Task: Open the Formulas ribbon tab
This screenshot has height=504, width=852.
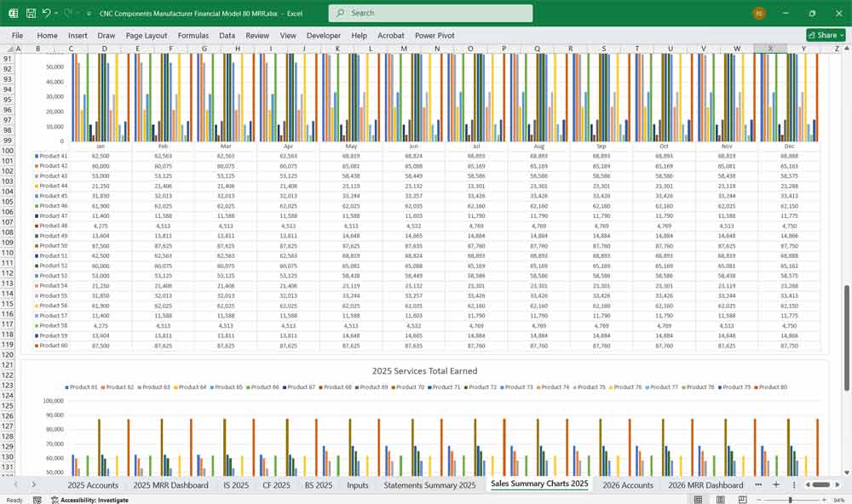Action: coord(193,35)
